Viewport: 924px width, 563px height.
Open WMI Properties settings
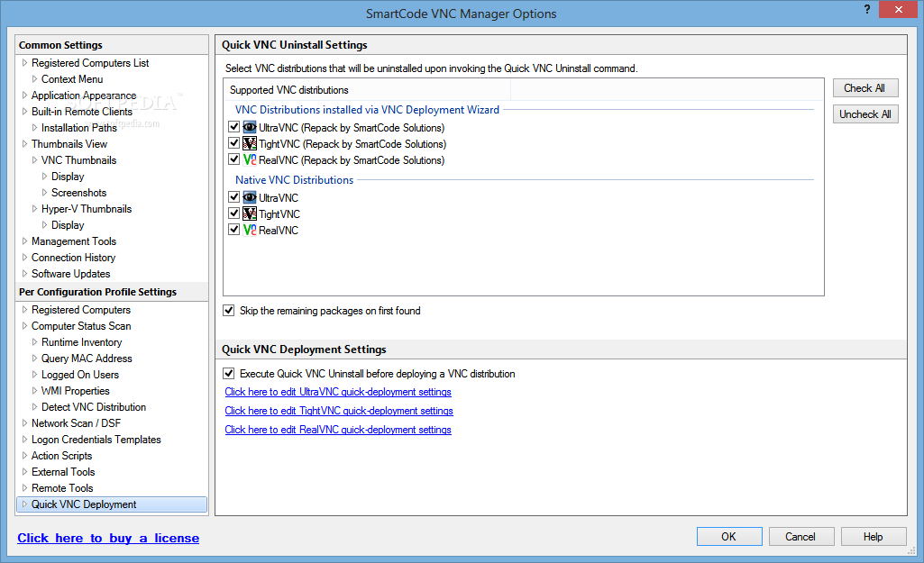(76, 391)
